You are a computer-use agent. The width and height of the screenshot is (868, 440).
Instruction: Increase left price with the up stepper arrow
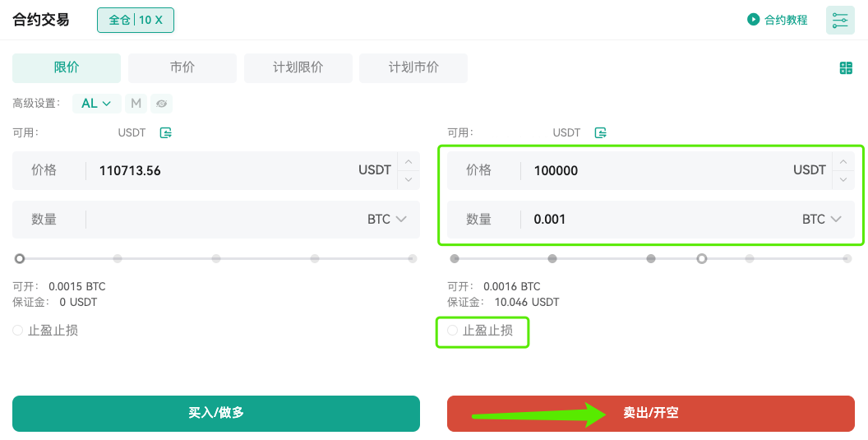[x=409, y=162]
